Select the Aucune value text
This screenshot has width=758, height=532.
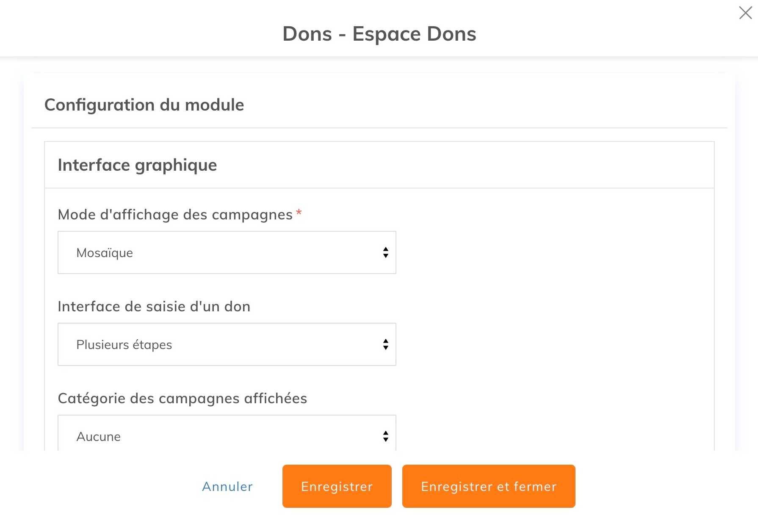(x=98, y=437)
